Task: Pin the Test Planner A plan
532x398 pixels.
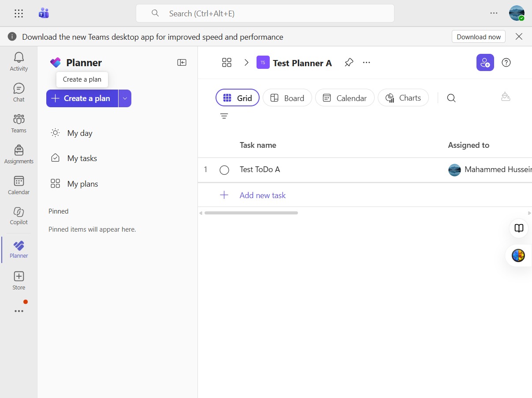Action: [349, 63]
